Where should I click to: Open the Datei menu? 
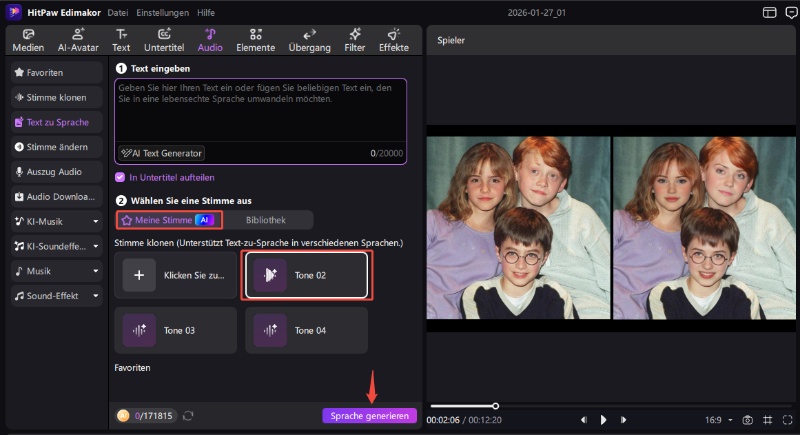pyautogui.click(x=117, y=13)
